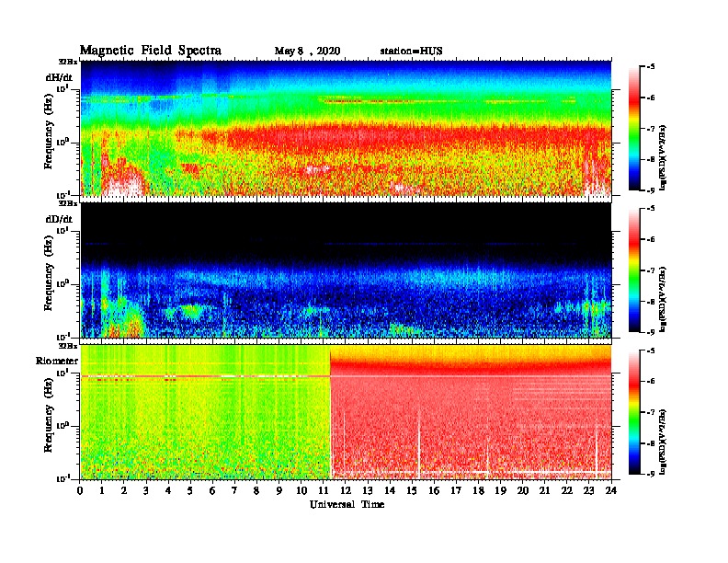Click hour 5 tick label on time axis

190,490
